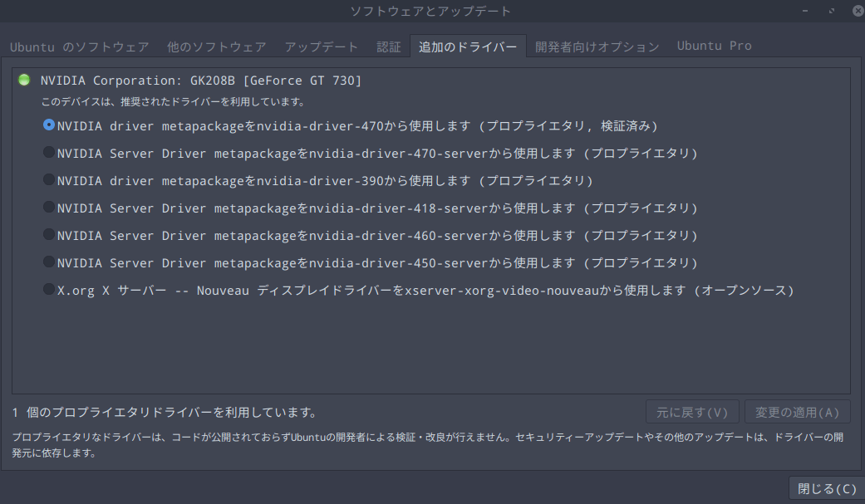Choose the nvidia-driver-390 radio button
Viewport: 865px width, 504px height.
pyautogui.click(x=49, y=180)
